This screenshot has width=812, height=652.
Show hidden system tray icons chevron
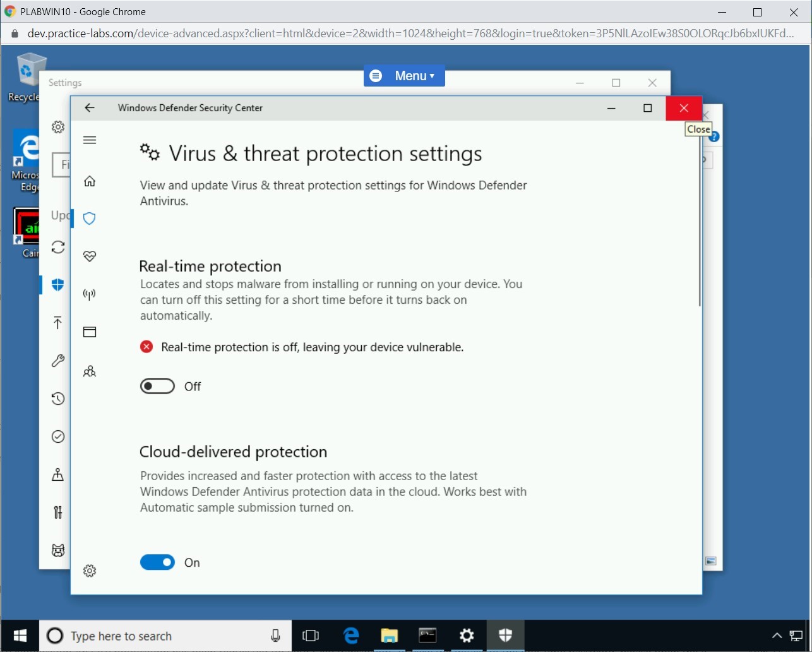point(777,636)
